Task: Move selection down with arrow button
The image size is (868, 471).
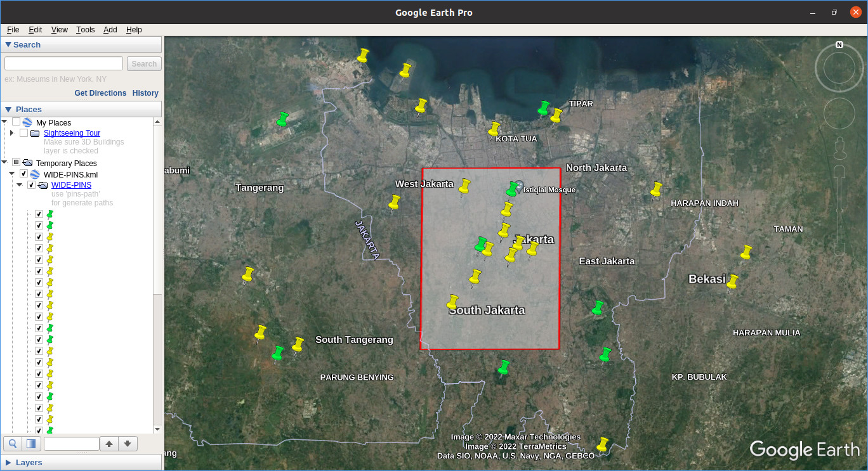Action: 128,444
